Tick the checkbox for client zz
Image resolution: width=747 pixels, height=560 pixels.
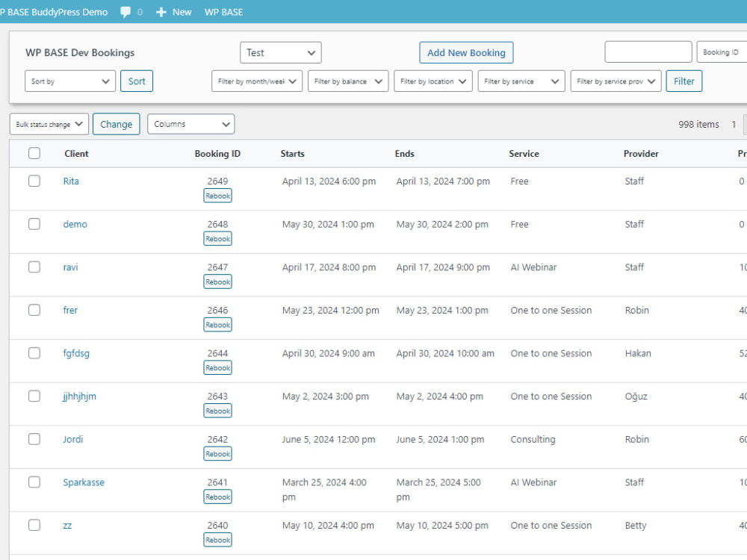(34, 525)
